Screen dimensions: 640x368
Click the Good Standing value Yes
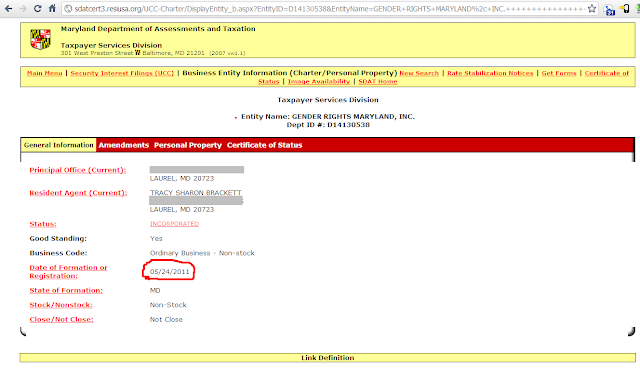pyautogui.click(x=156, y=238)
